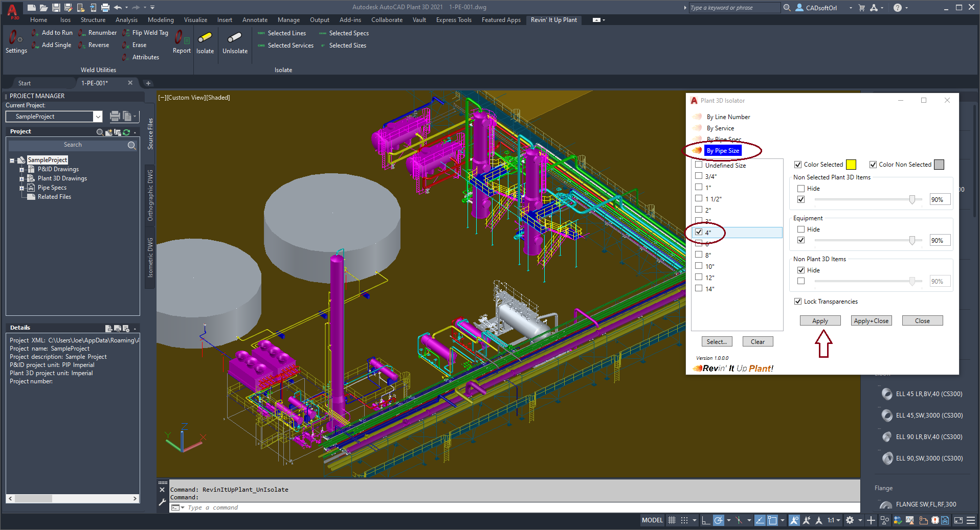Click the Unisolate pipe icon
Image resolution: width=980 pixels, height=530 pixels.
235,42
